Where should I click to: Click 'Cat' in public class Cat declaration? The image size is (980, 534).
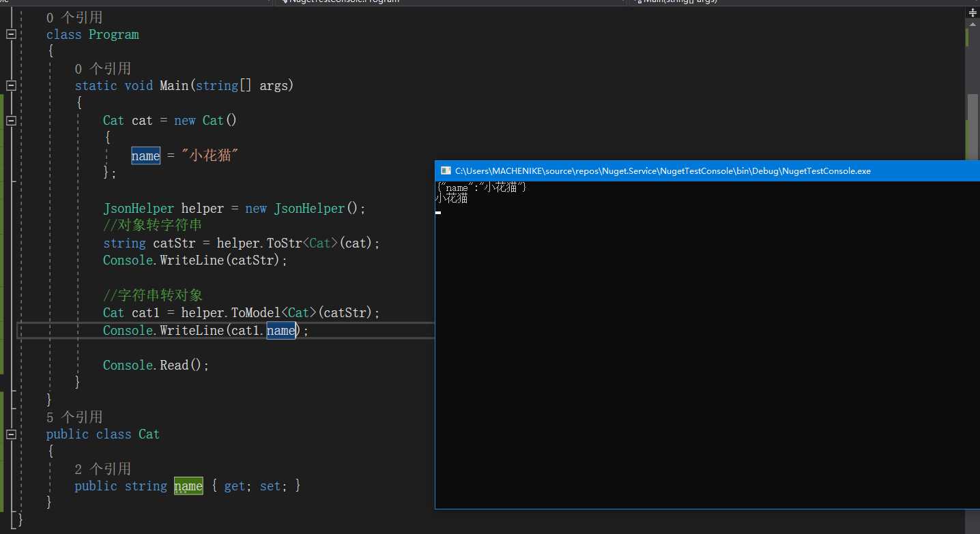pos(149,434)
